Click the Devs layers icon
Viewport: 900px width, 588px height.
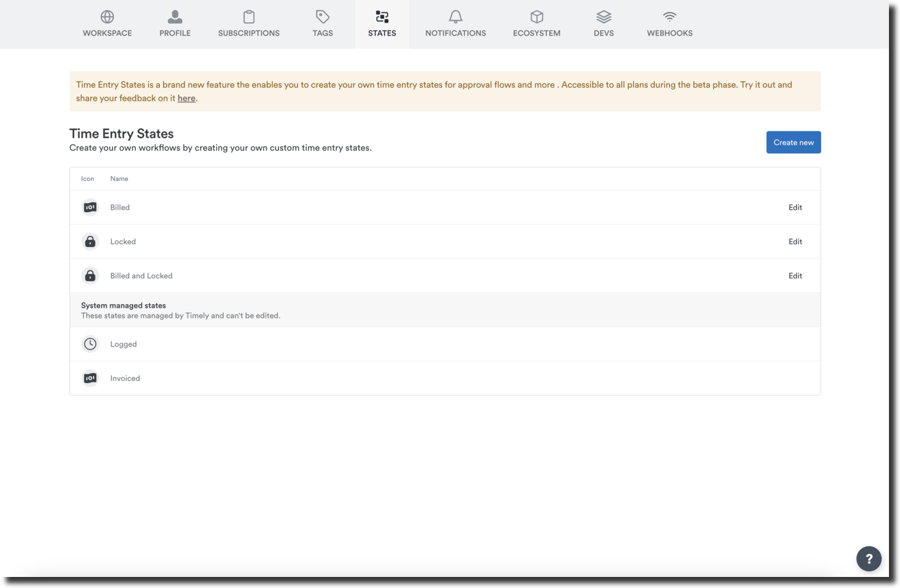(603, 17)
